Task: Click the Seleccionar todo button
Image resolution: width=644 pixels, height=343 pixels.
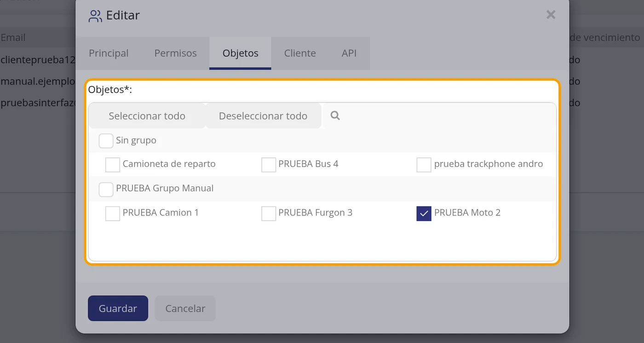Action: (x=147, y=116)
